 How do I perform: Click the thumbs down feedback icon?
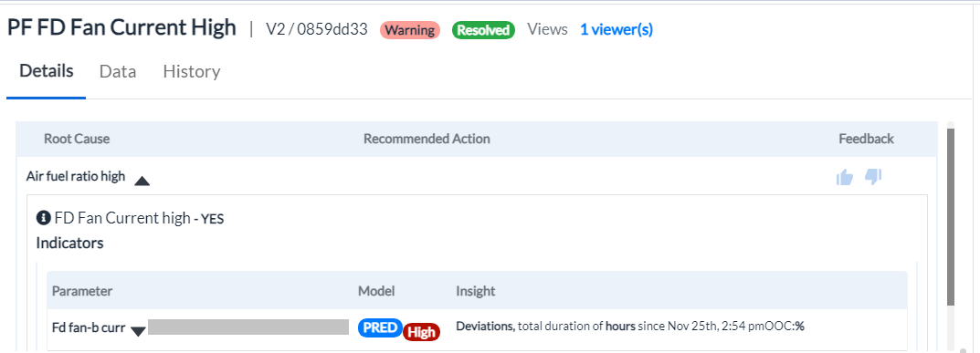click(x=873, y=177)
